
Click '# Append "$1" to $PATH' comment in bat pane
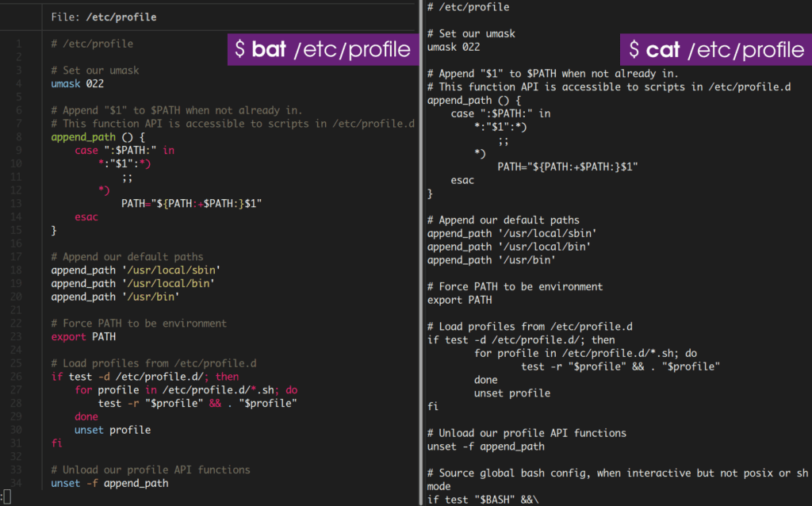[176, 110]
